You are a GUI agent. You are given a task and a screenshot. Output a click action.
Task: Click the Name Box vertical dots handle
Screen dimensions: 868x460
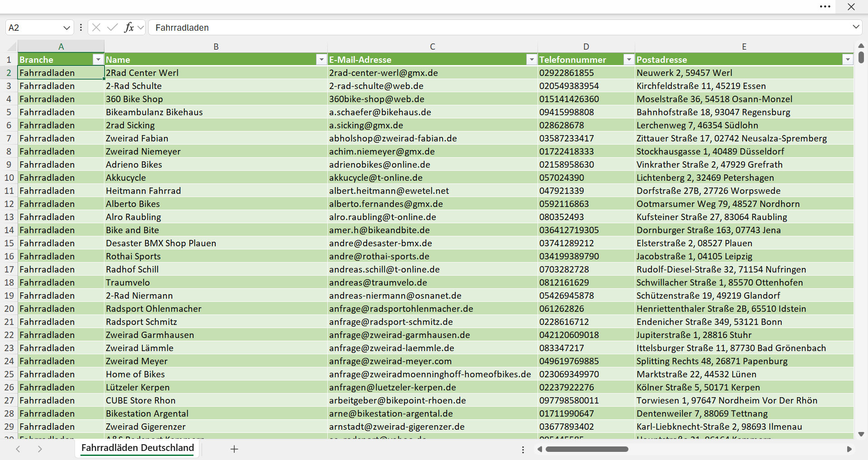click(x=81, y=28)
